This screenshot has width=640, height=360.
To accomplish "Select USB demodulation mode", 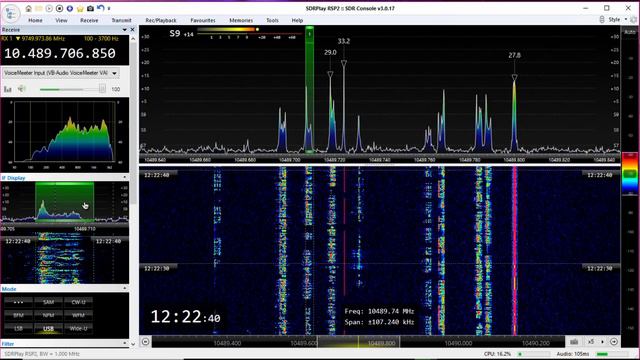I will (x=49, y=329).
